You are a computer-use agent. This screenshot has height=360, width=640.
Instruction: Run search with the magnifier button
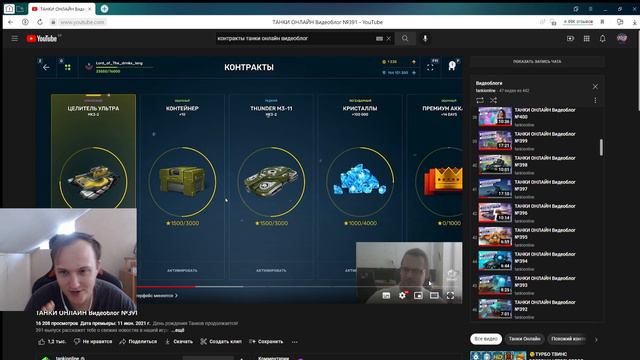(x=405, y=38)
